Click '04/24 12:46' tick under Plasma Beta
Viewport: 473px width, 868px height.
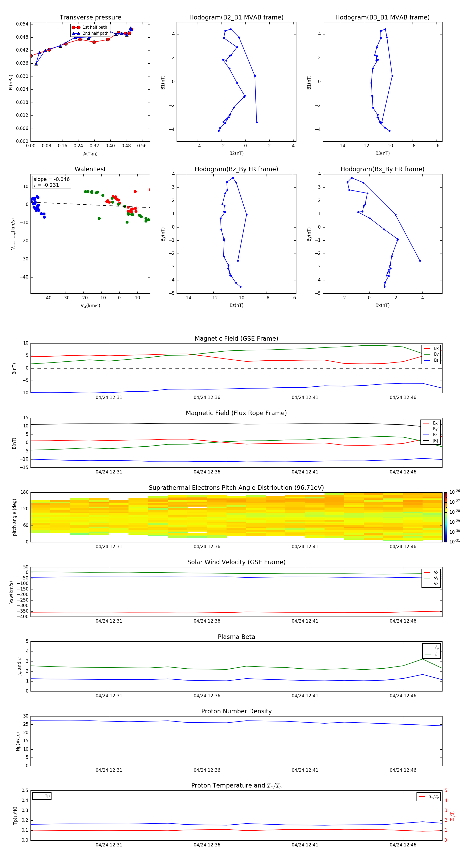pyautogui.click(x=403, y=696)
